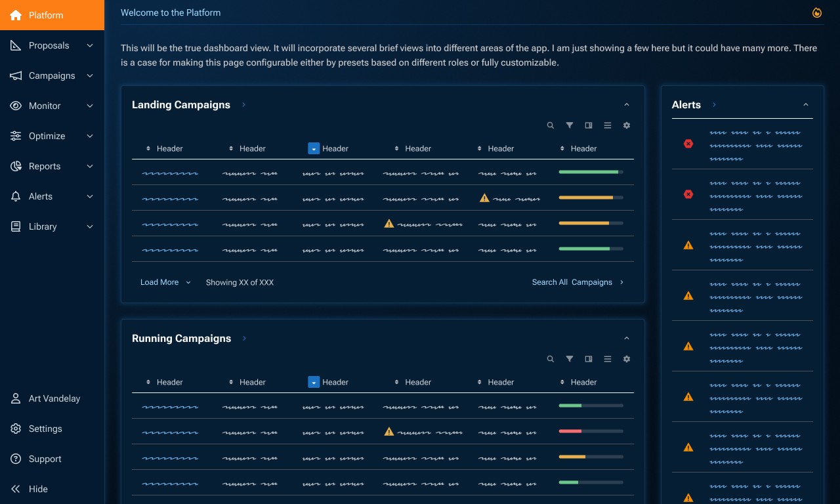The height and width of the screenshot is (504, 840).
Task: Follow the Search All Campaigns link
Action: tap(578, 282)
